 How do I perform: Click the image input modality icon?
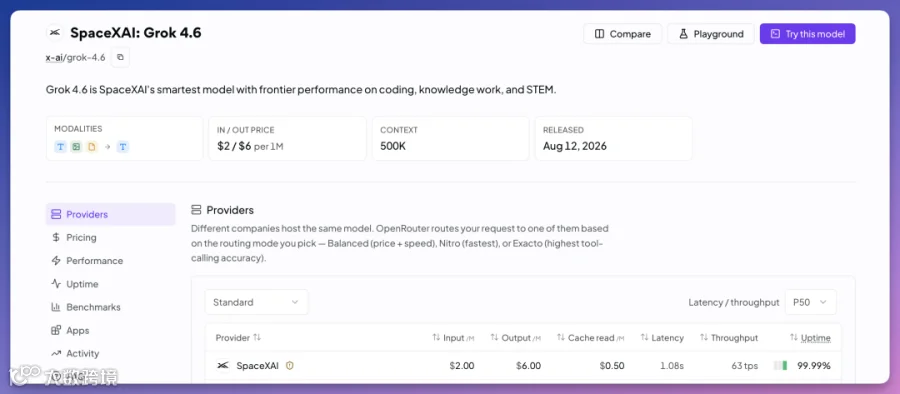76,147
